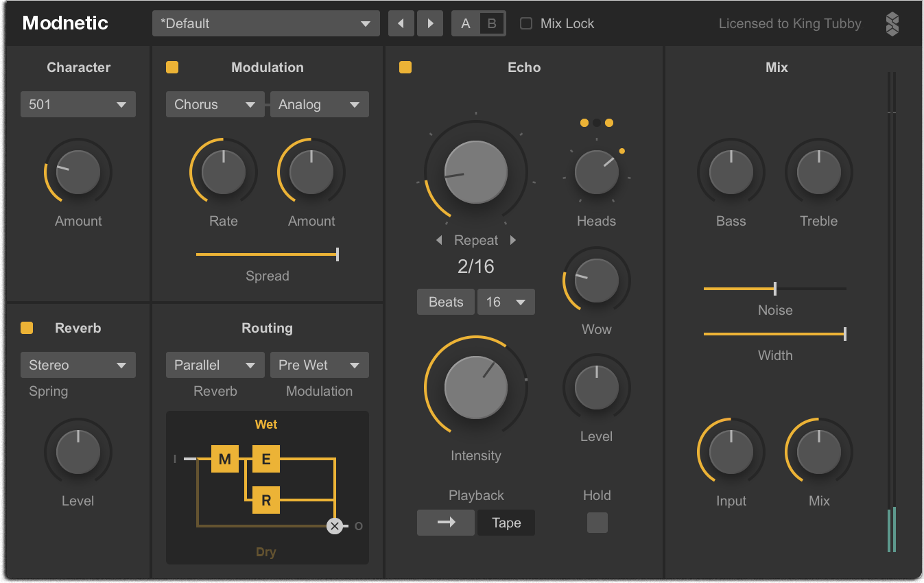Select Tape playback mode

506,523
